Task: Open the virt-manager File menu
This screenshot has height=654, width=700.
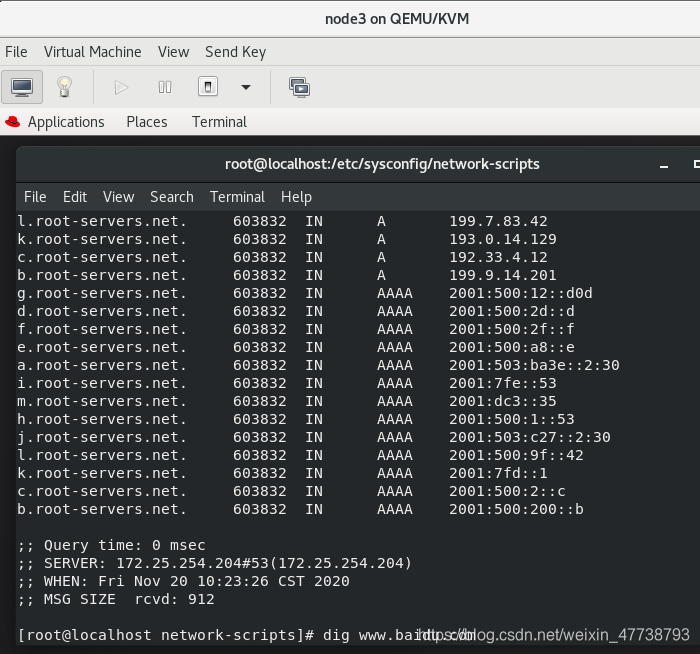Action: pyautogui.click(x=16, y=52)
